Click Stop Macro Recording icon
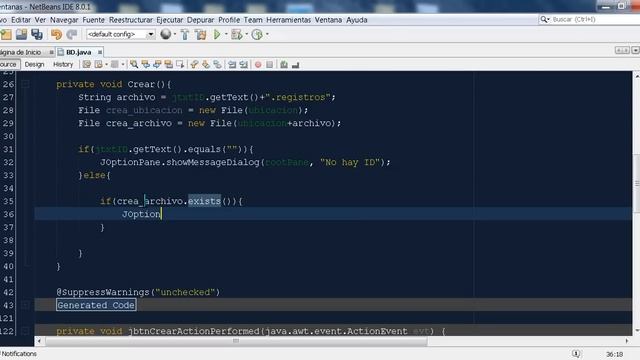 269,64
